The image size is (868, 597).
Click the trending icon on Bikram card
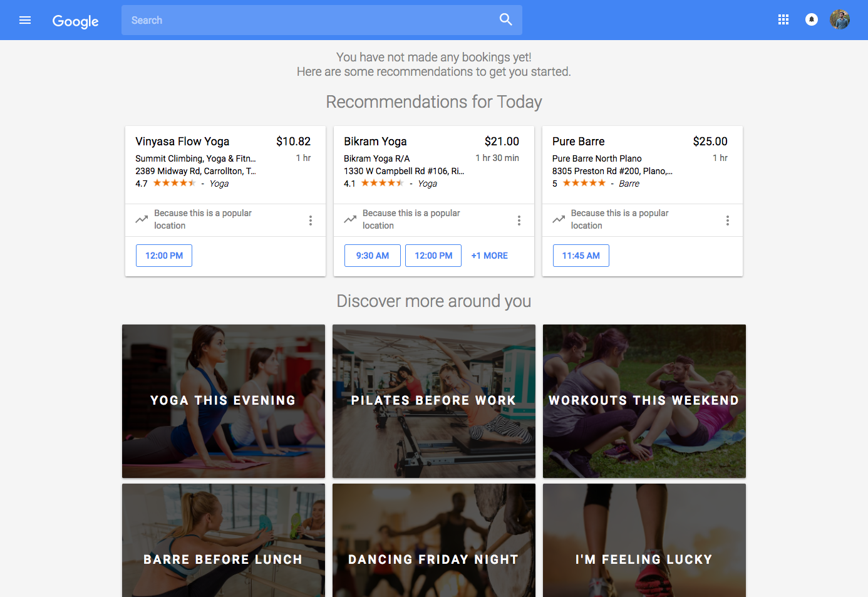tap(351, 219)
